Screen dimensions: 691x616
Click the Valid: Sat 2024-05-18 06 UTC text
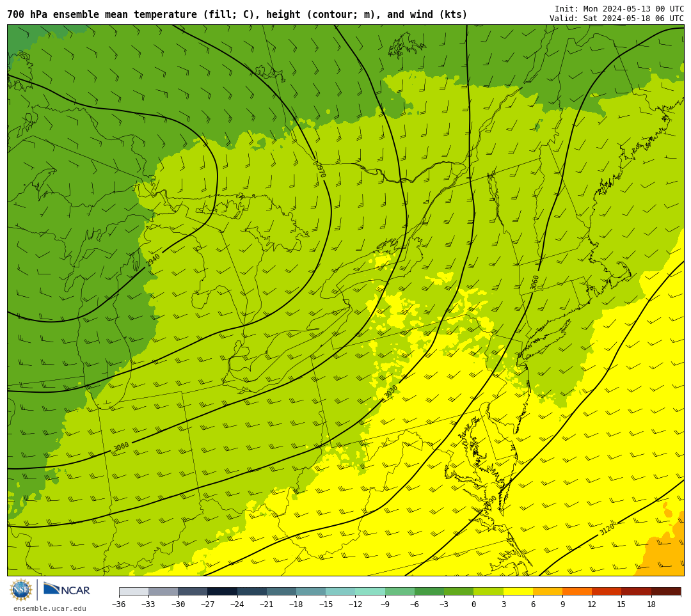pyautogui.click(x=617, y=19)
